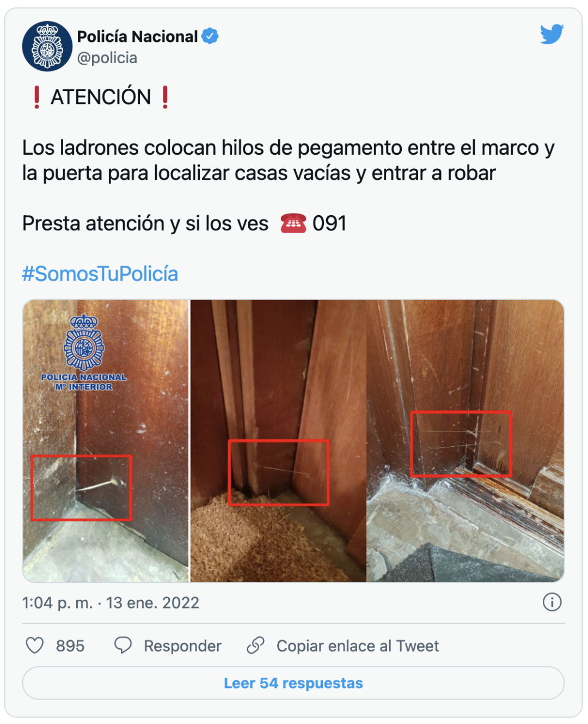
Task: Click the red telephone emoji
Action: tap(293, 223)
